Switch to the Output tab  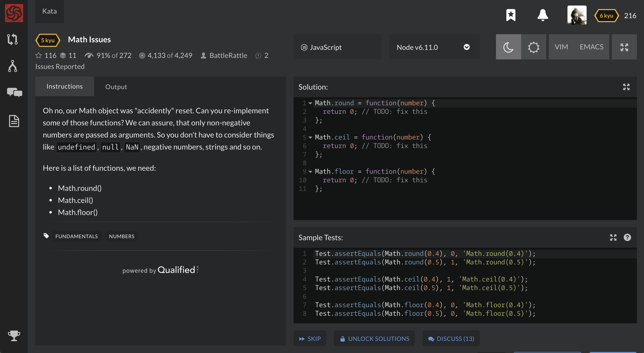coord(116,87)
